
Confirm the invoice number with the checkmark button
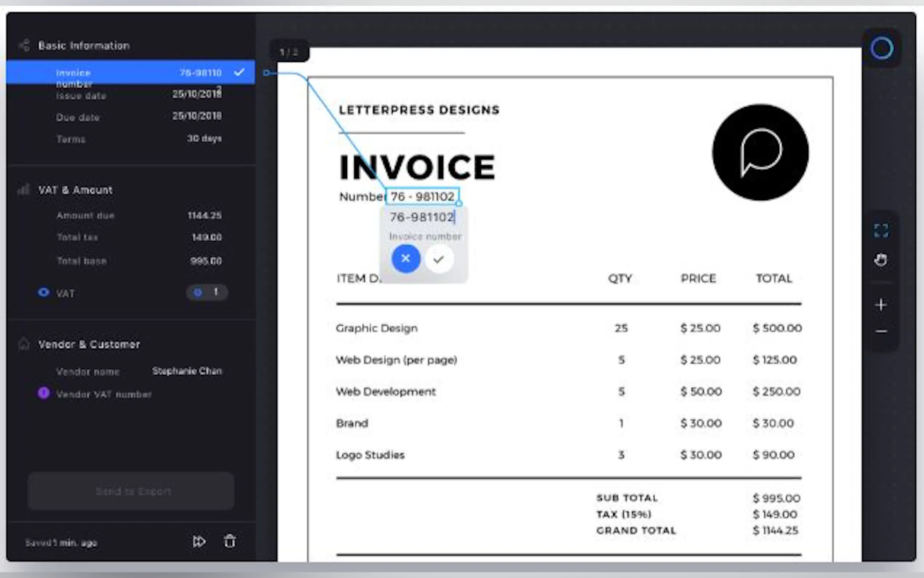(x=439, y=259)
